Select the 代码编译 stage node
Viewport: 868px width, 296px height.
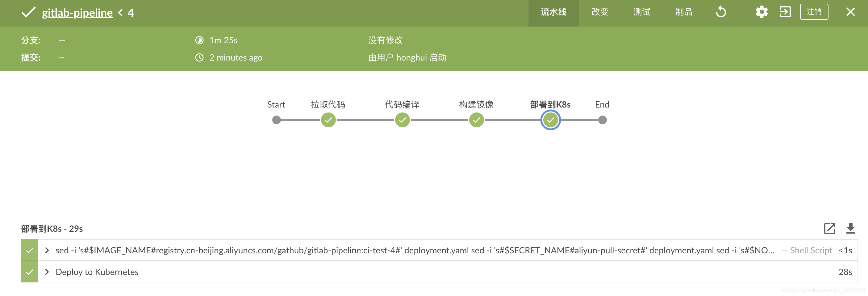pos(402,120)
